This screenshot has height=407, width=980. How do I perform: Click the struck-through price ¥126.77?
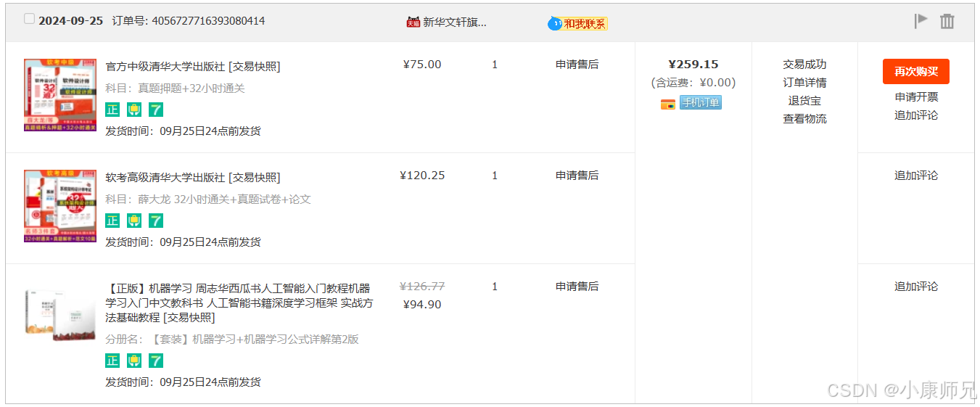(422, 287)
